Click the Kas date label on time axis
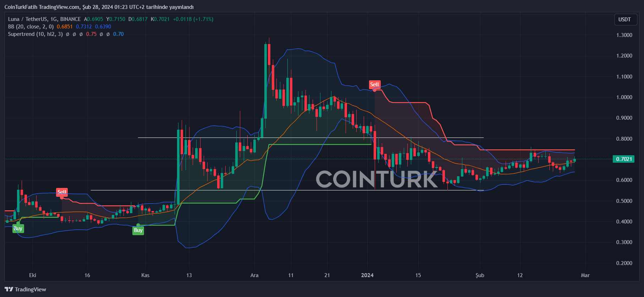The width and height of the screenshot is (644, 297). point(145,275)
